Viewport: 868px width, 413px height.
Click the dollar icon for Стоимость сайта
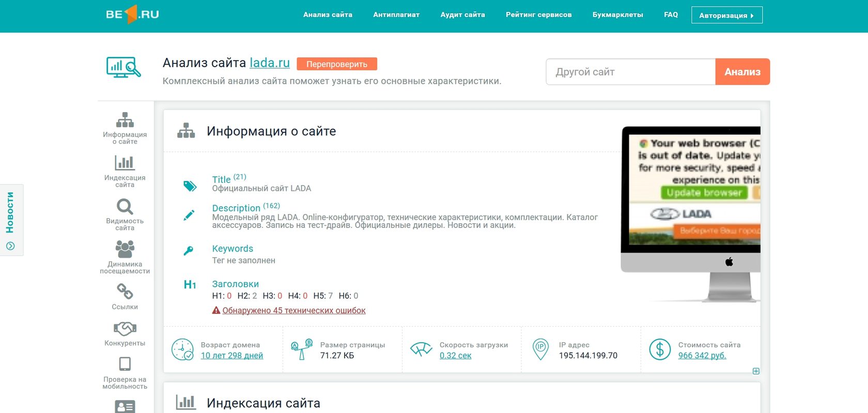click(660, 350)
